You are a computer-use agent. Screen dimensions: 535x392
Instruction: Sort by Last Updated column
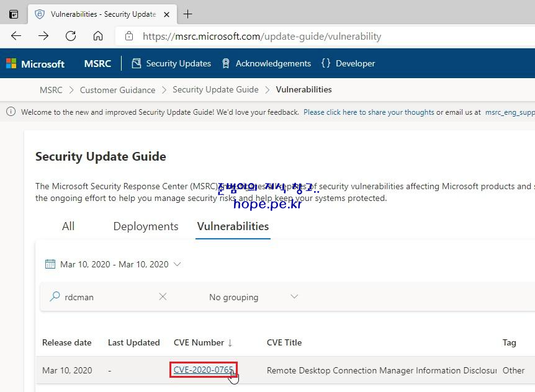coord(134,342)
